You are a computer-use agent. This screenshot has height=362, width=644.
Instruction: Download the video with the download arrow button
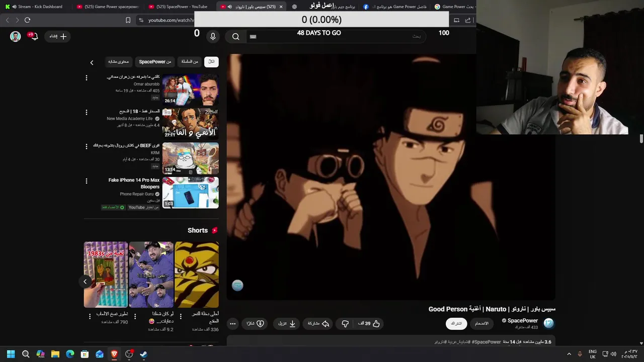point(287,324)
